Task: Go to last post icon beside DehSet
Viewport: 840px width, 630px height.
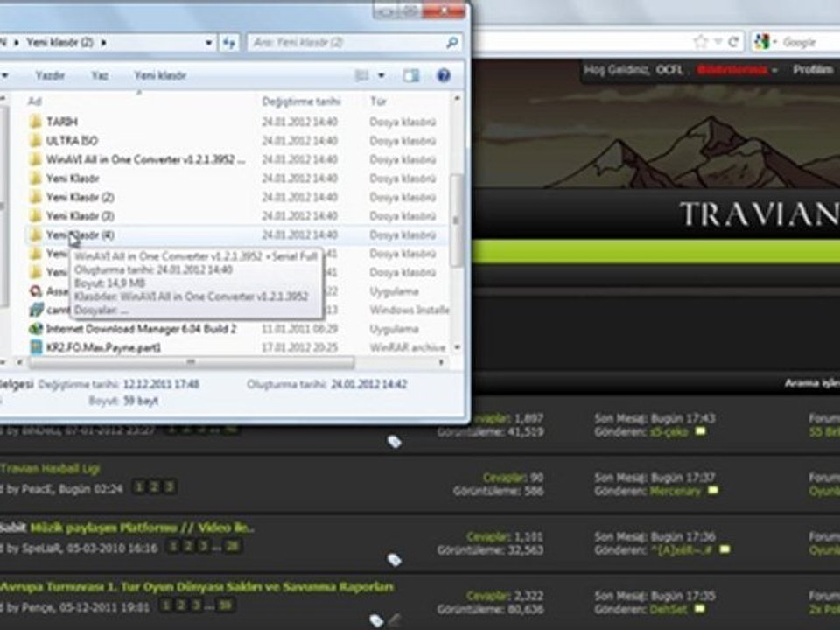Action: click(x=699, y=608)
